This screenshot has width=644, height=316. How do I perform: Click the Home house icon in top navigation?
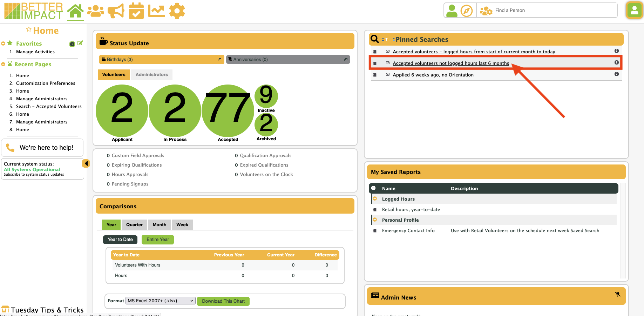(x=75, y=11)
